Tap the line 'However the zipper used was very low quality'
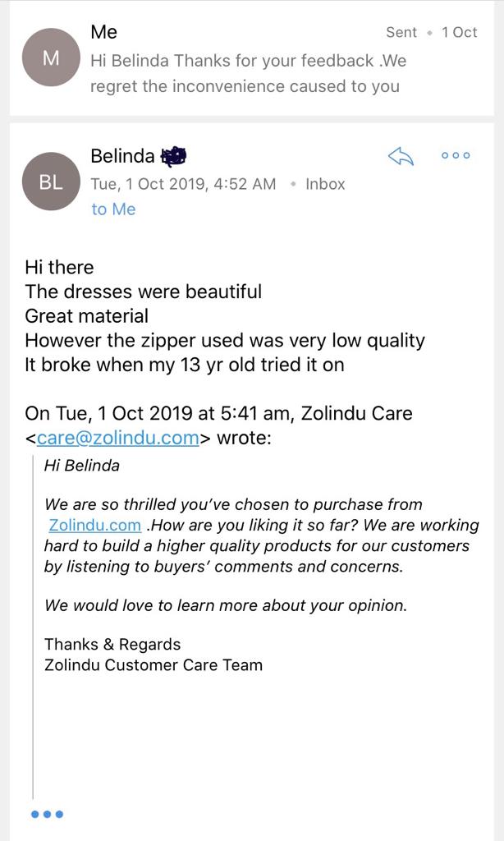 pos(225,341)
